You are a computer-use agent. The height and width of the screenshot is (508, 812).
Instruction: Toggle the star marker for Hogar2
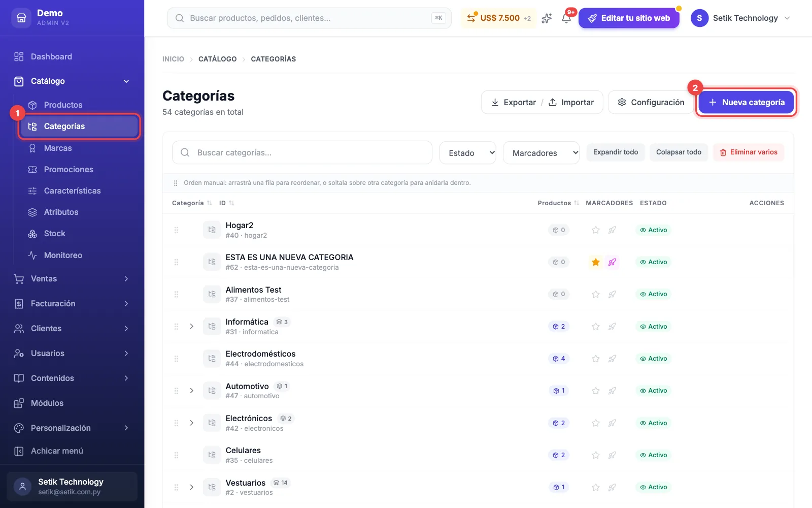tap(596, 230)
